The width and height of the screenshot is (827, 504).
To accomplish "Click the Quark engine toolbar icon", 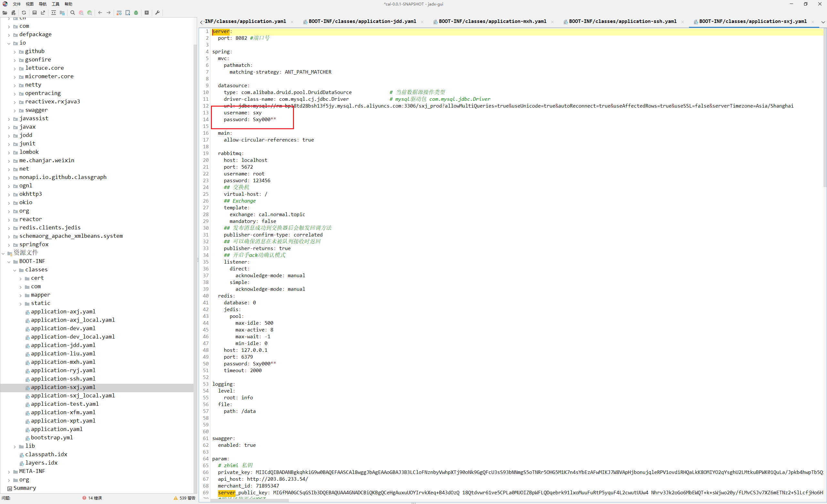I will tap(128, 13).
